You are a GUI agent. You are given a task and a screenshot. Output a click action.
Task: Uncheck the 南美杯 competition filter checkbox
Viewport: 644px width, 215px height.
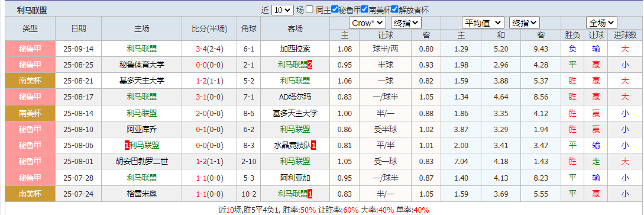(x=364, y=9)
